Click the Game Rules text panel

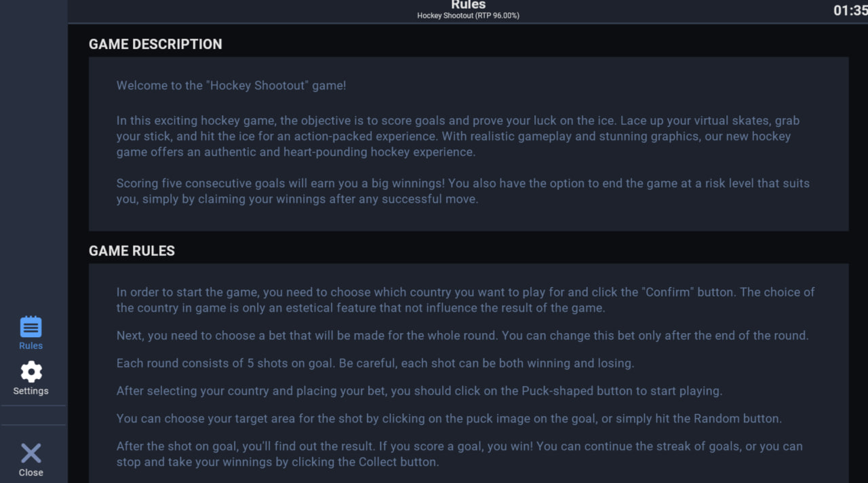[x=468, y=373]
